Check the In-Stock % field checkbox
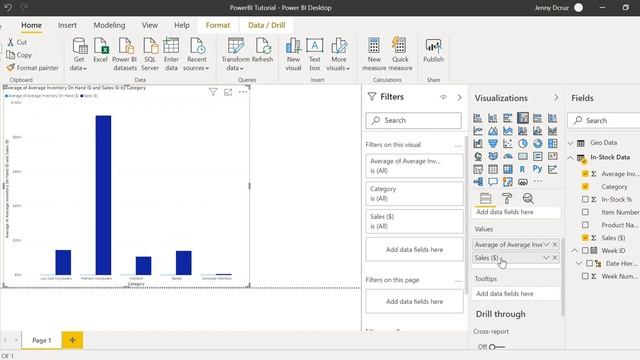640x360 pixels. [585, 199]
